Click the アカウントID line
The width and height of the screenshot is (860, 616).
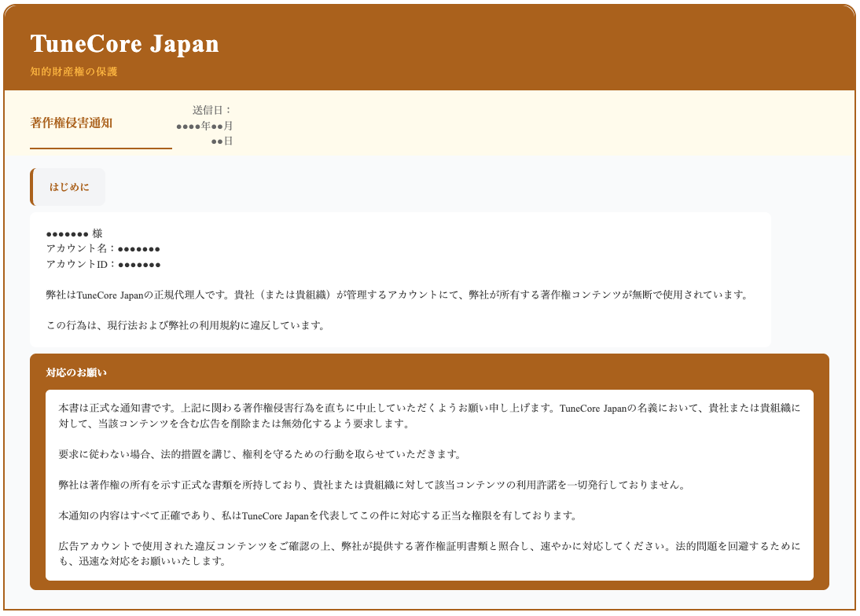pyautogui.click(x=103, y=264)
